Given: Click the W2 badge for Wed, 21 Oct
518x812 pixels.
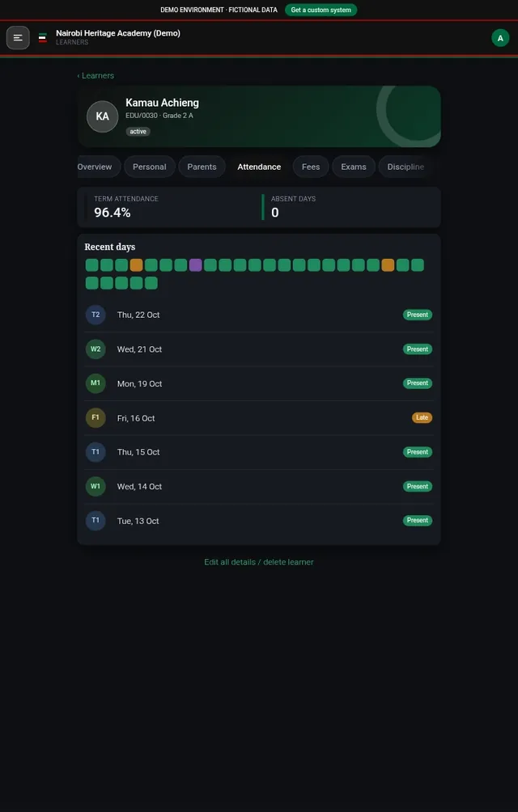Looking at the screenshot, I should coord(96,349).
